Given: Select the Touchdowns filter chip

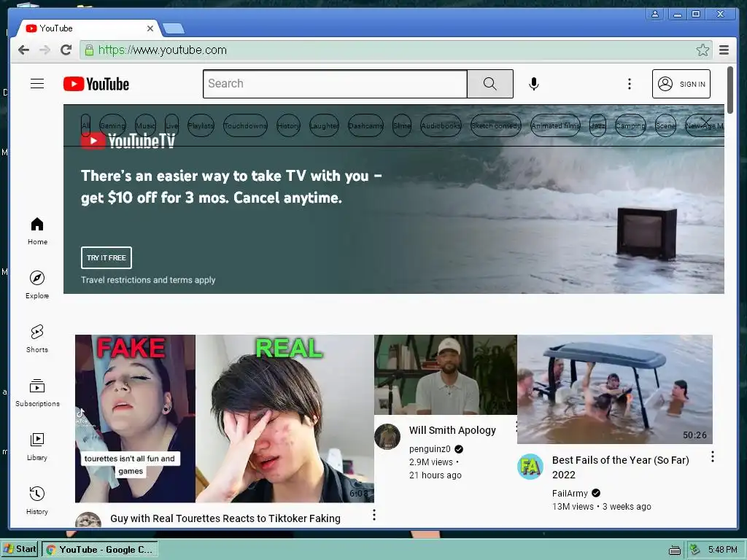Looking at the screenshot, I should click(x=245, y=125).
